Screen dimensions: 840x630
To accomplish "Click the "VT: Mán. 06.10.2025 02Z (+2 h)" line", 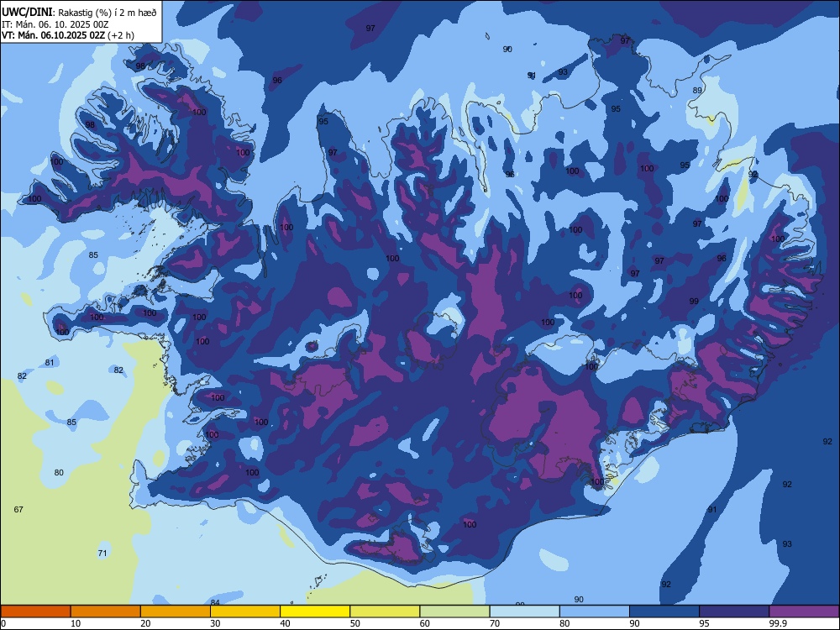I will tap(67, 35).
